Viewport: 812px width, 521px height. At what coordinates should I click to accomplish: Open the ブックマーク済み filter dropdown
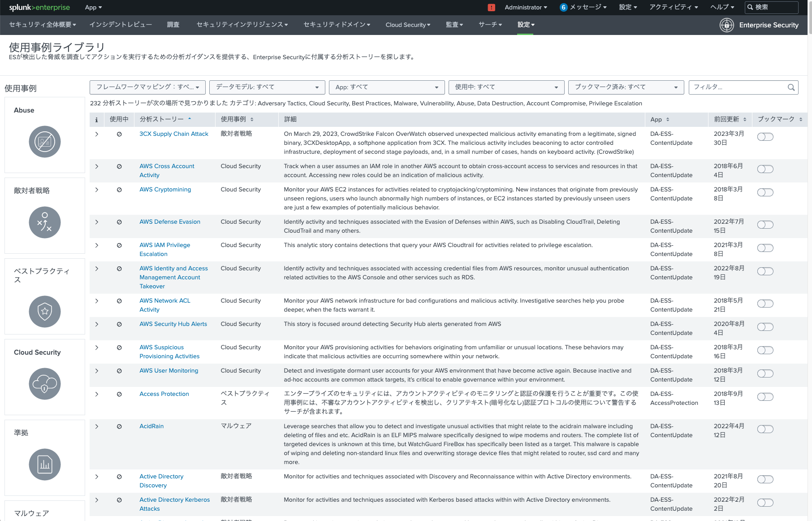coord(626,87)
